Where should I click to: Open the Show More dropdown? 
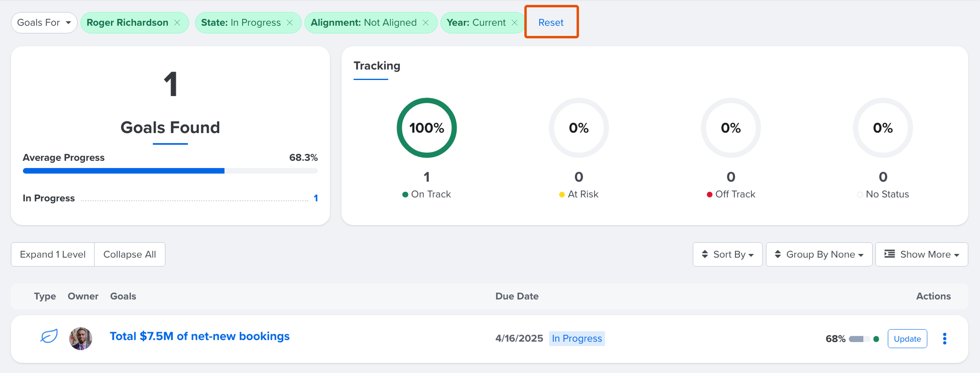tap(922, 255)
